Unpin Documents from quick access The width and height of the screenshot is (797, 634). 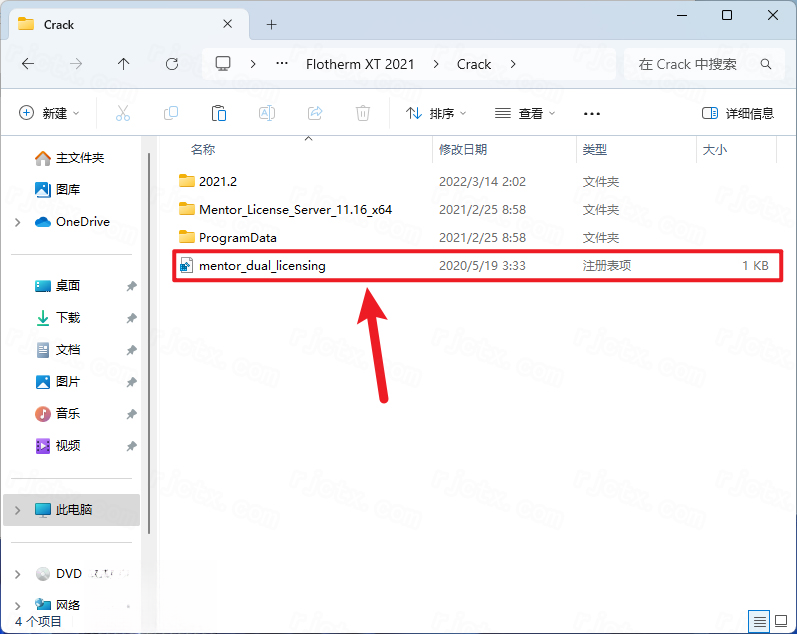point(132,350)
